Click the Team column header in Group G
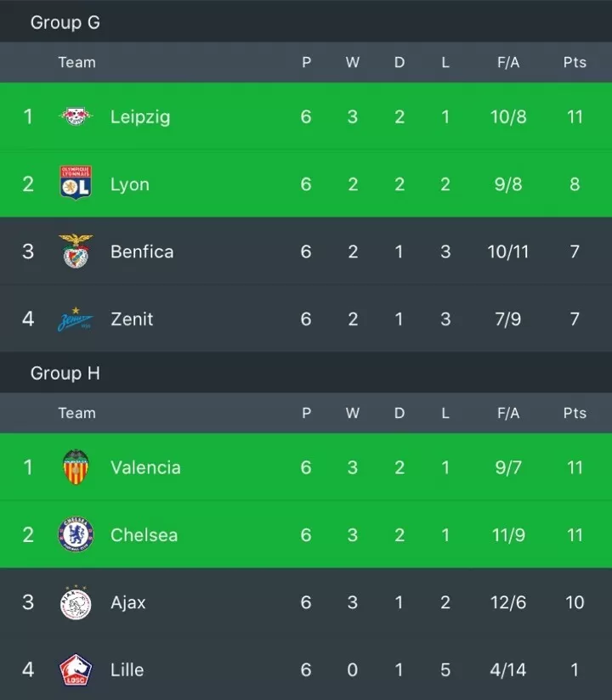The height and width of the screenshot is (700, 612). click(x=76, y=62)
